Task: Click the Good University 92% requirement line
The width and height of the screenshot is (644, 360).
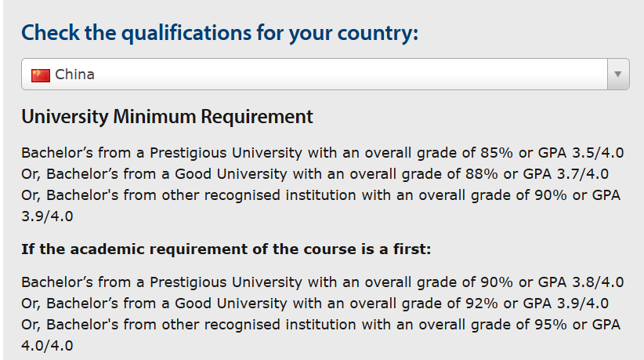Action: (315, 304)
